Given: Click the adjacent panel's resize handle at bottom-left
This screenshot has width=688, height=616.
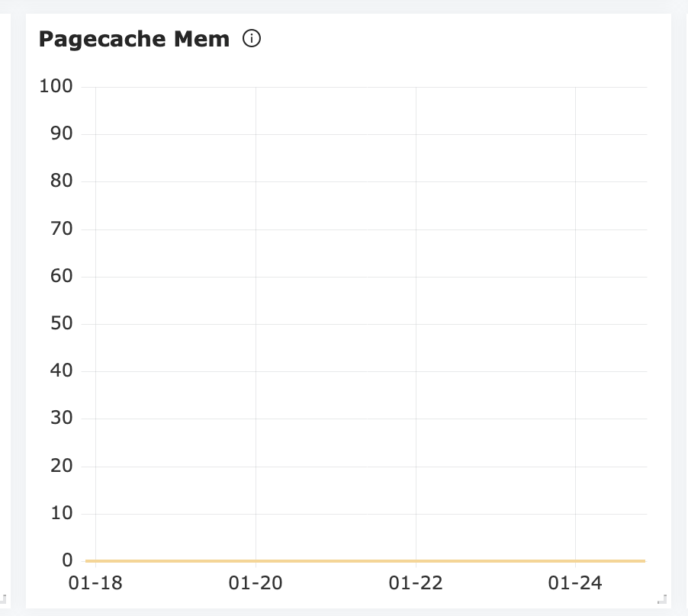Looking at the screenshot, I should click(x=3, y=599).
